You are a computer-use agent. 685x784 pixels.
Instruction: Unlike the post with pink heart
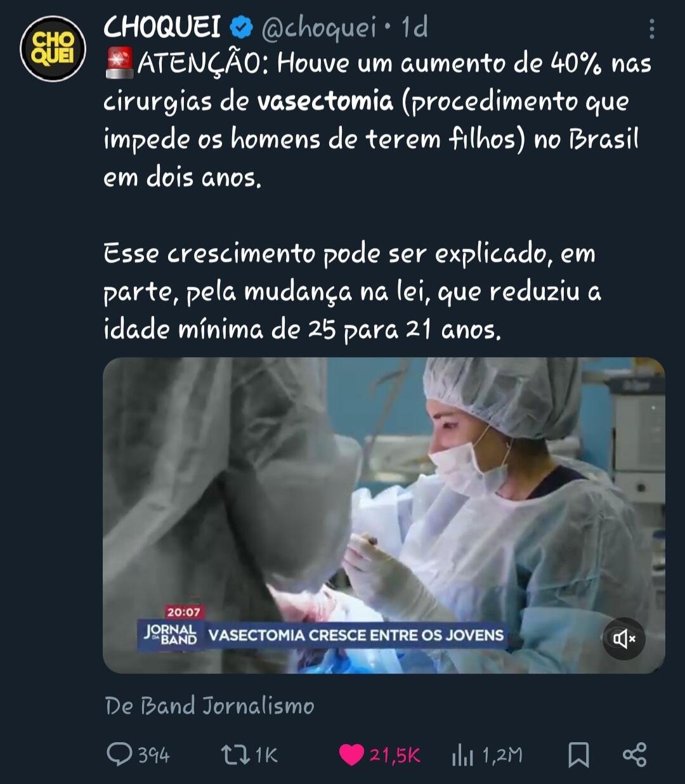[351, 755]
